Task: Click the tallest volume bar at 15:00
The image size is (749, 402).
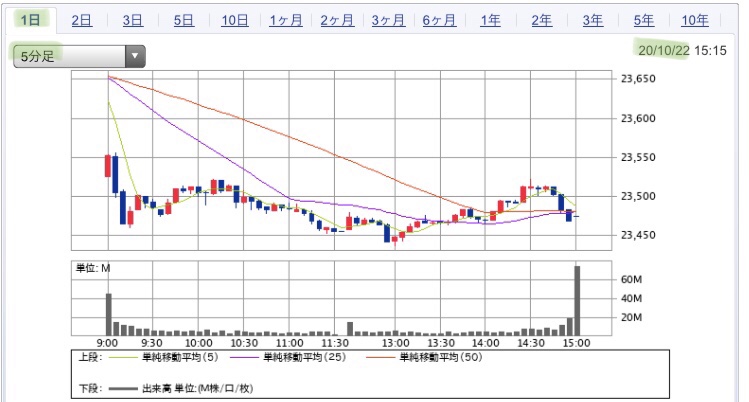Action: (x=577, y=300)
